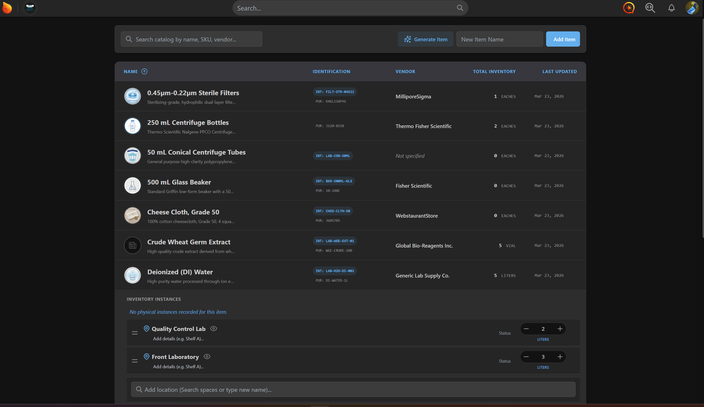Image resolution: width=704 pixels, height=407 pixels.
Task: Click the dark round icon beside the logo
Action: pyautogui.click(x=30, y=8)
